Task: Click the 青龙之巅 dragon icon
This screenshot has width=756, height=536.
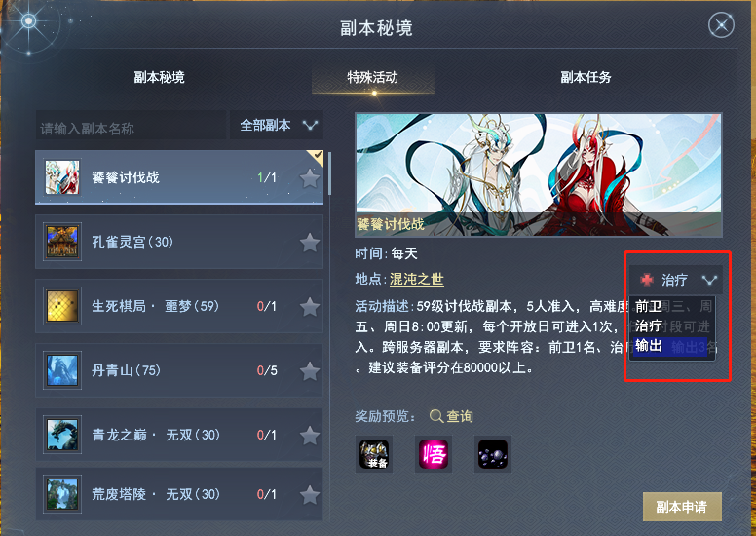Action: tap(62, 435)
